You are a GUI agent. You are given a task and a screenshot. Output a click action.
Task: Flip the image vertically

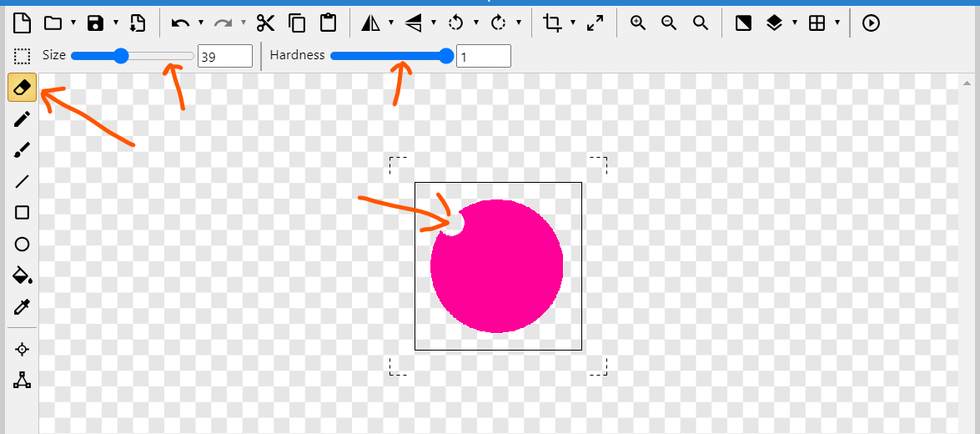click(x=413, y=23)
